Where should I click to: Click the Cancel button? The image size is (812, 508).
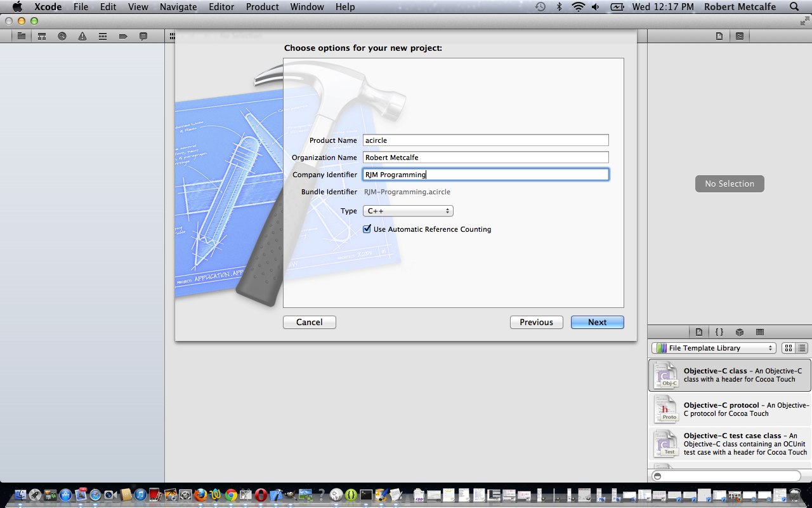click(310, 322)
